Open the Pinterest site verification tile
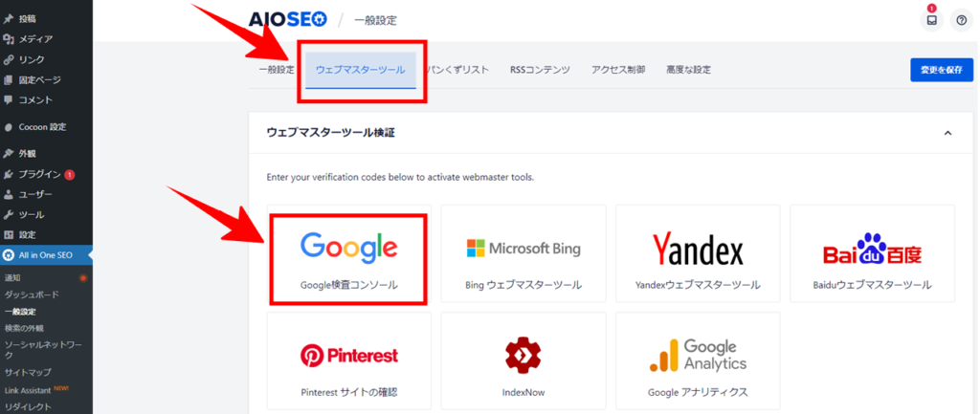980x414 pixels. 348,360
